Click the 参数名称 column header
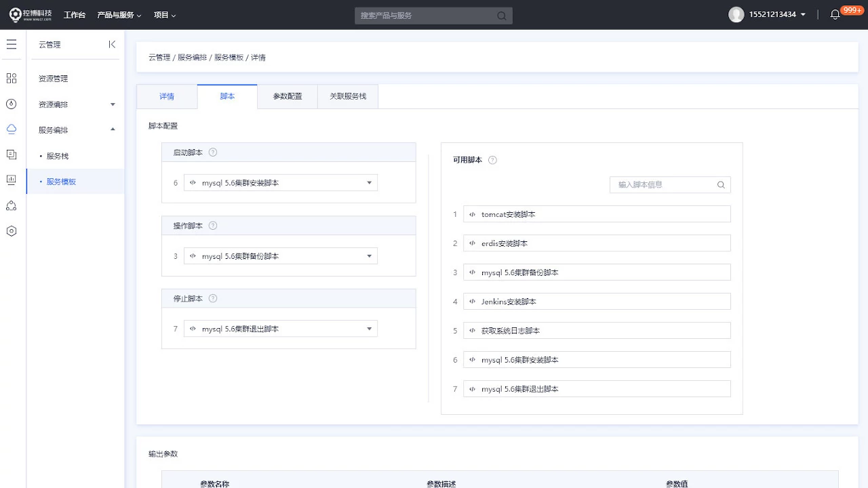 point(214,483)
